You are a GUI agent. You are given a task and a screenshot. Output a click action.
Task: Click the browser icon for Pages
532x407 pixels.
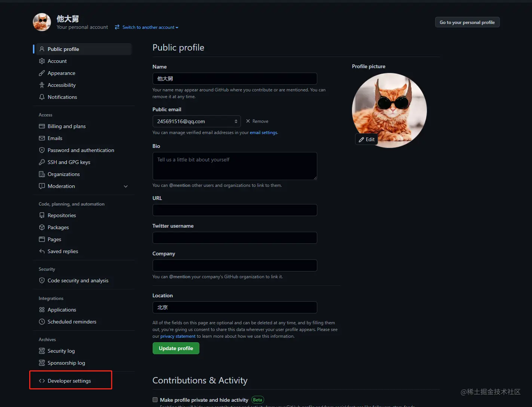coord(42,239)
